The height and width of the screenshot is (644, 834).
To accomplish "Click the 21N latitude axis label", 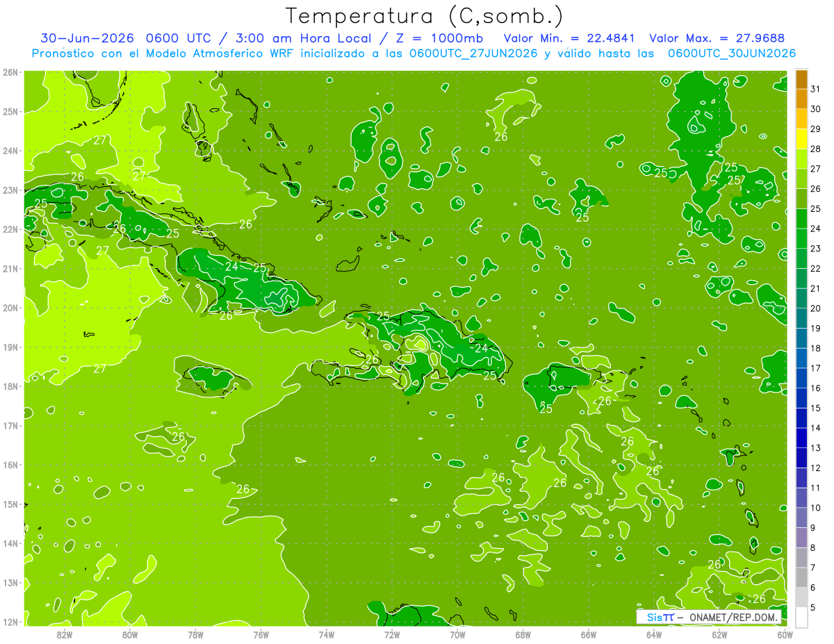I will point(10,269).
